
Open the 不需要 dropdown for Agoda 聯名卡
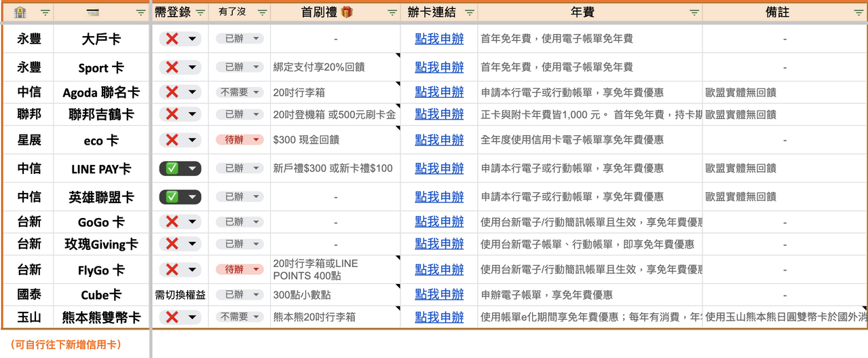240,92
